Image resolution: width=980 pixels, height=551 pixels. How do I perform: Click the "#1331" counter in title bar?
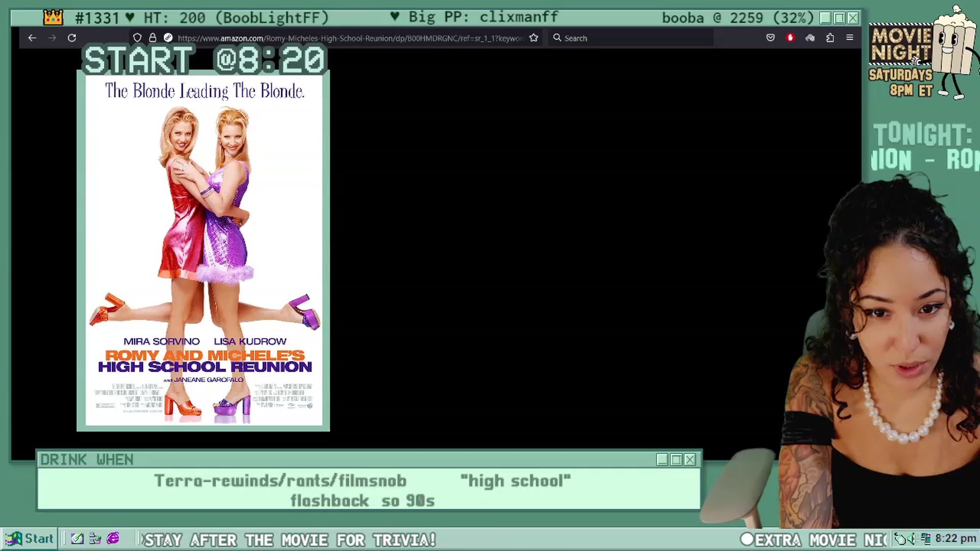pos(97,18)
